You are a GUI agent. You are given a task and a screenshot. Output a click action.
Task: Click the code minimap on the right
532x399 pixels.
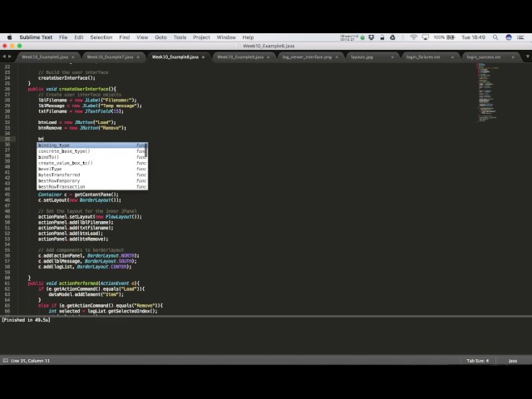(x=487, y=93)
